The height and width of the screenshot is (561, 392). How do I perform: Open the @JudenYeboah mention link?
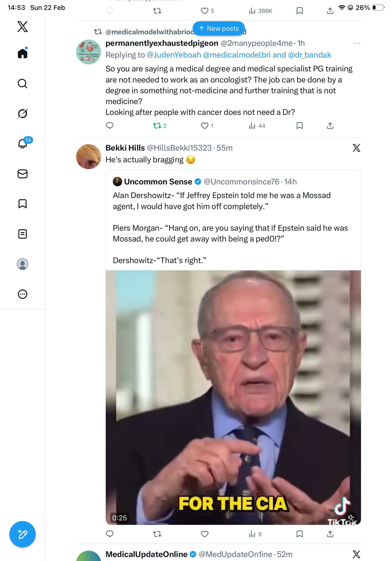174,55
